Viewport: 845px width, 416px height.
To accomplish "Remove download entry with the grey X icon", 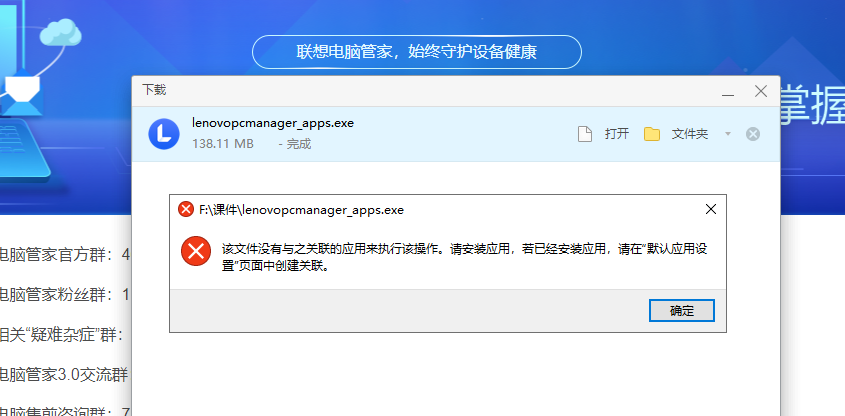I will (753, 134).
